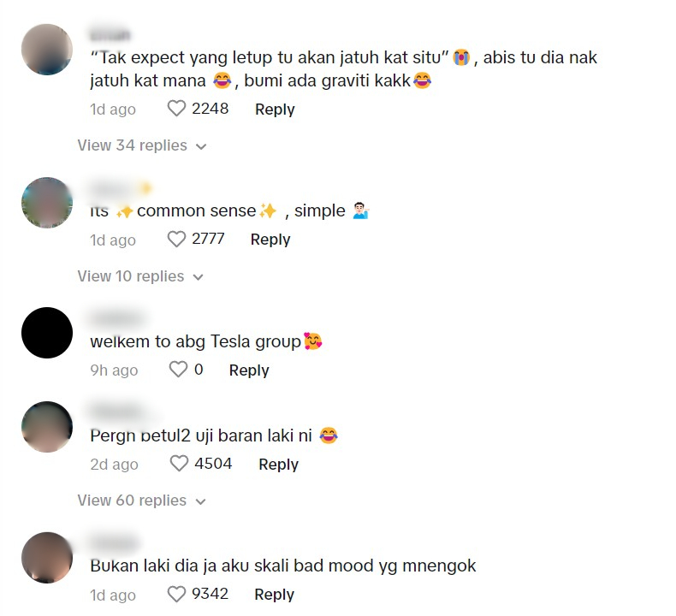Open username above Tesla group comment
The width and height of the screenshot is (676, 616).
[117, 319]
